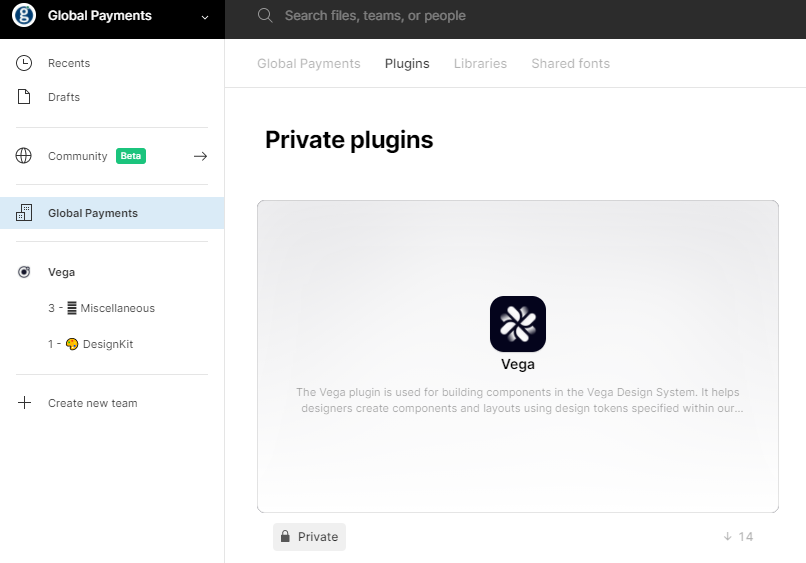Switch to the Libraries tab

480,63
